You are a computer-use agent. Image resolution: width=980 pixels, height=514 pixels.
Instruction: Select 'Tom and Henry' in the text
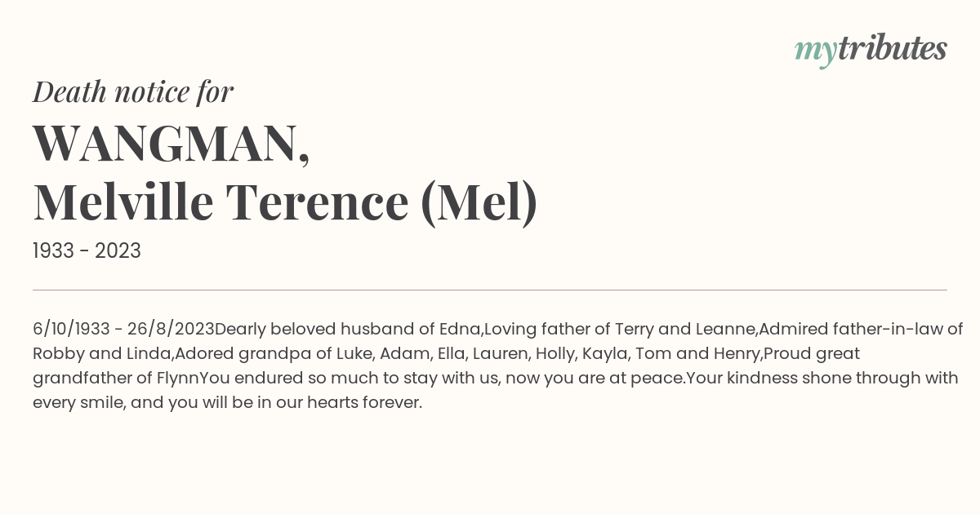pos(698,354)
